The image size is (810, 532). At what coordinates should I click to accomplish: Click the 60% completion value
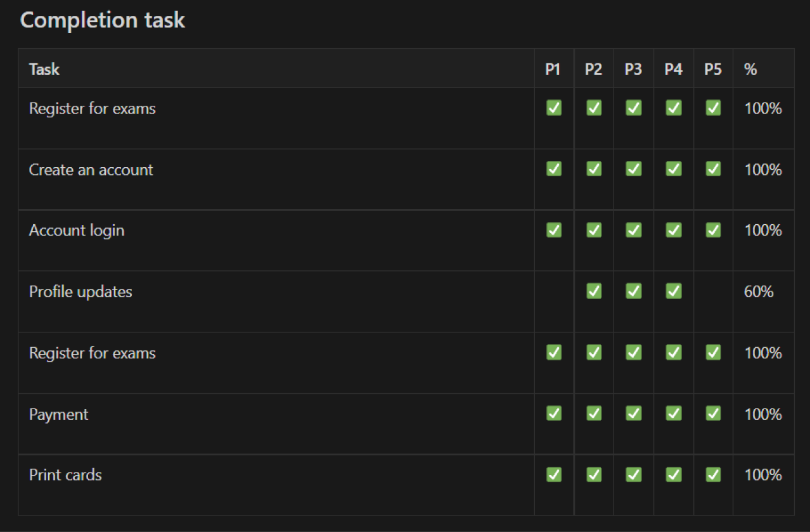pyautogui.click(x=759, y=292)
